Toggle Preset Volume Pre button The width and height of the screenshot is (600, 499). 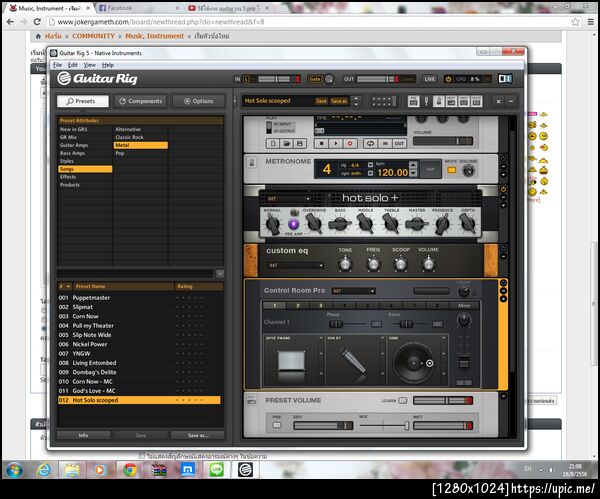coord(277,425)
